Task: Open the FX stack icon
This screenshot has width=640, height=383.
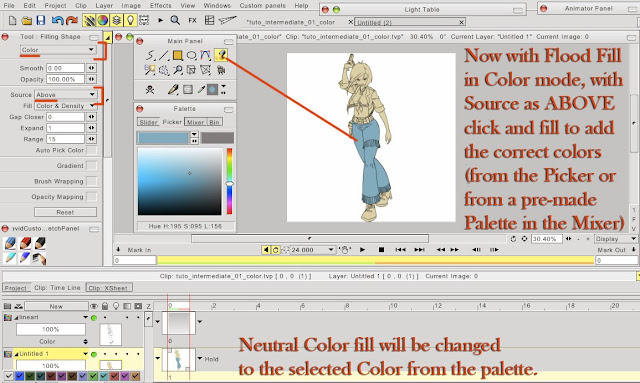Action: coord(192,20)
